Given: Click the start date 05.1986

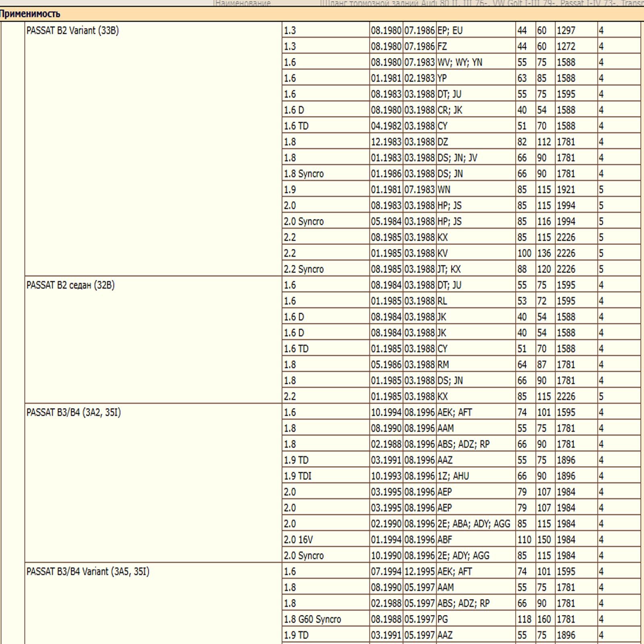Looking at the screenshot, I should click(386, 365).
